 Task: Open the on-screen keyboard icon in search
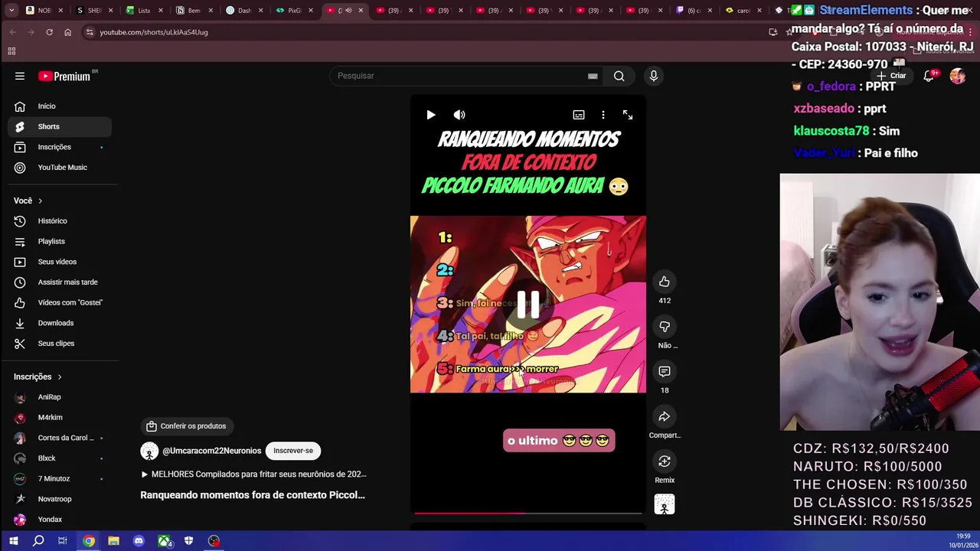point(593,76)
